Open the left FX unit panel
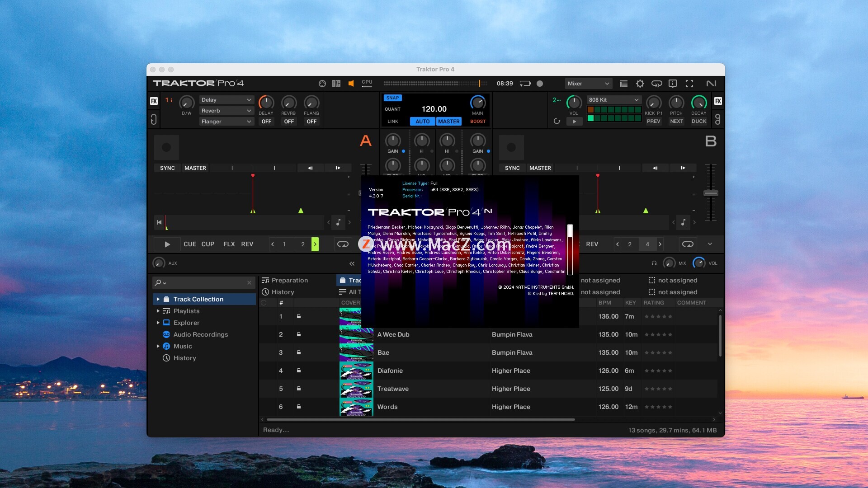 pyautogui.click(x=154, y=101)
